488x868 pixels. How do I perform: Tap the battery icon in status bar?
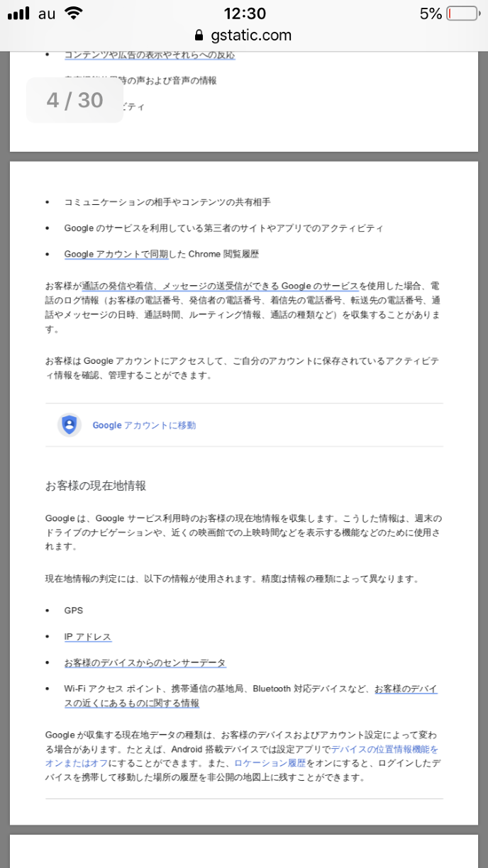pyautogui.click(x=463, y=13)
